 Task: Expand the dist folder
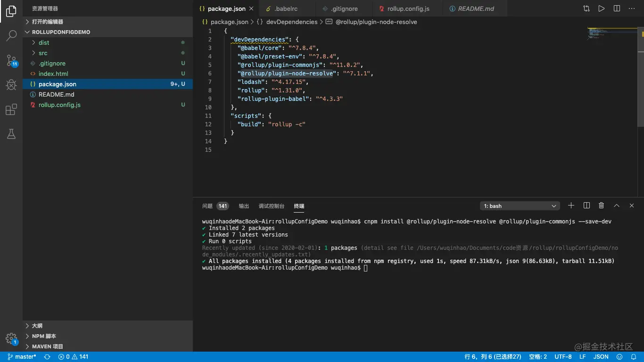coord(107,42)
